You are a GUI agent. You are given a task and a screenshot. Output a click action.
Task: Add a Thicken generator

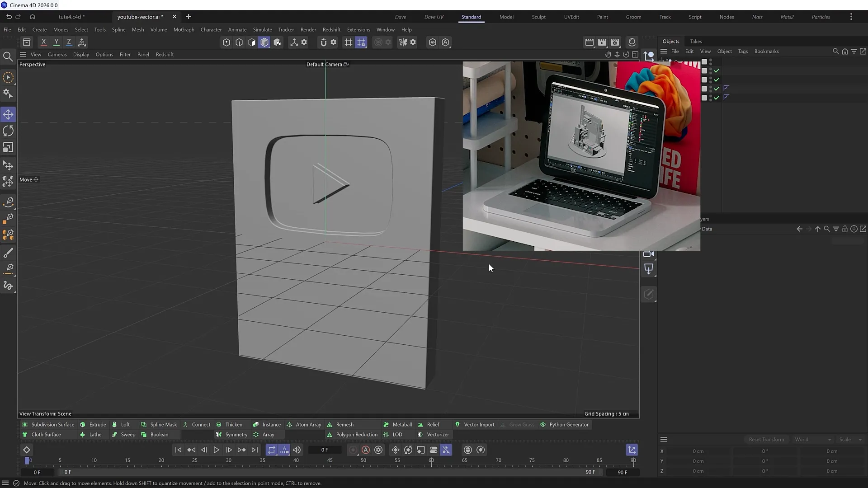pyautogui.click(x=229, y=424)
